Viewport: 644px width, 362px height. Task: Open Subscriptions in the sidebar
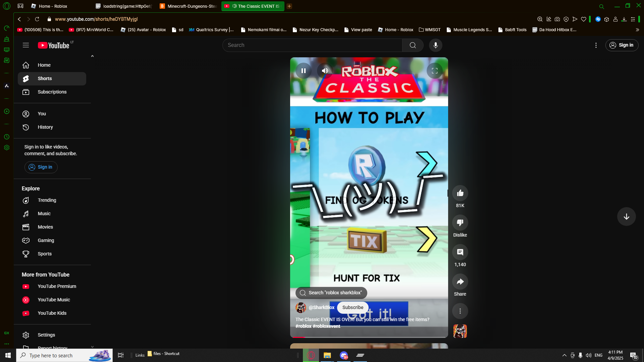pyautogui.click(x=52, y=92)
